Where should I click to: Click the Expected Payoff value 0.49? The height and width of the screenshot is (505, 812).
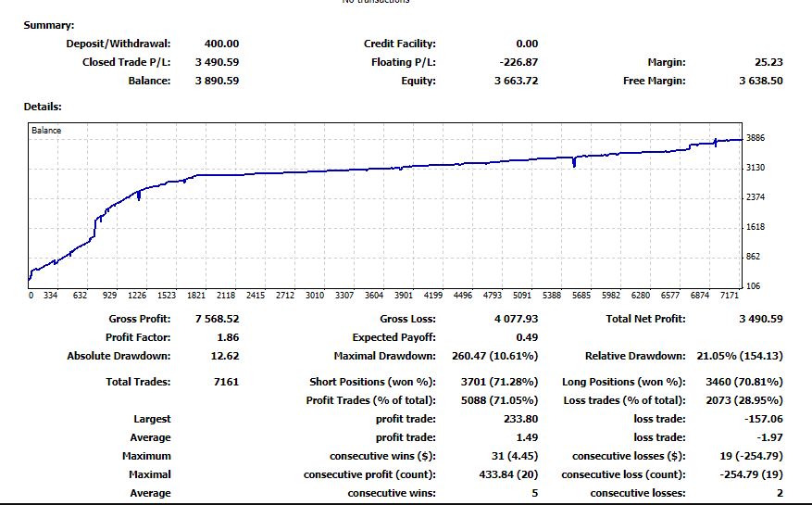click(x=527, y=337)
